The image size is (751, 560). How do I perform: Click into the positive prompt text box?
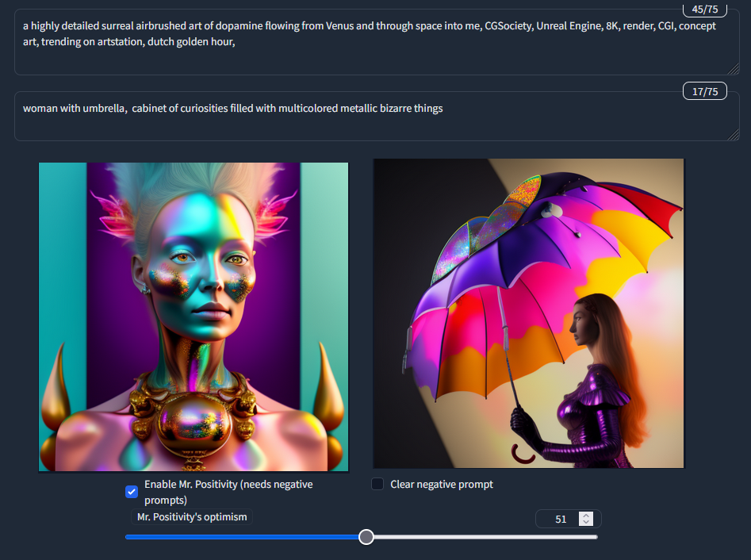[x=377, y=42]
